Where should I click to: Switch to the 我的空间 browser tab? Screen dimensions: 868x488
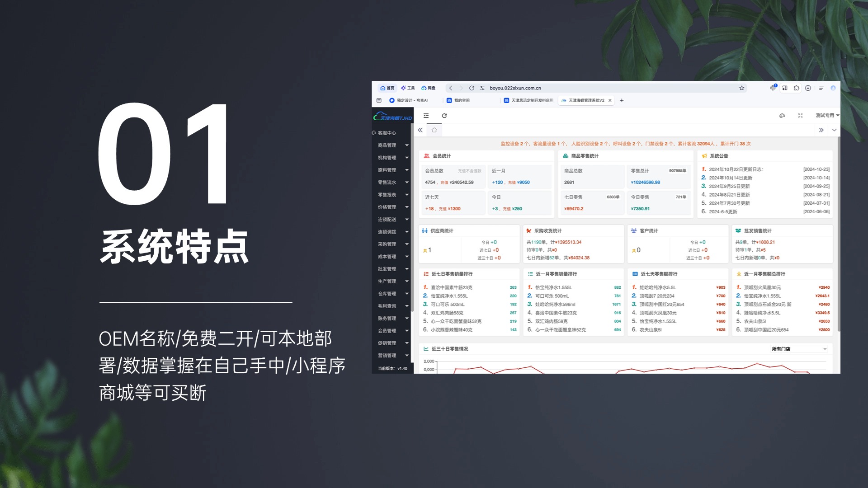pos(461,100)
